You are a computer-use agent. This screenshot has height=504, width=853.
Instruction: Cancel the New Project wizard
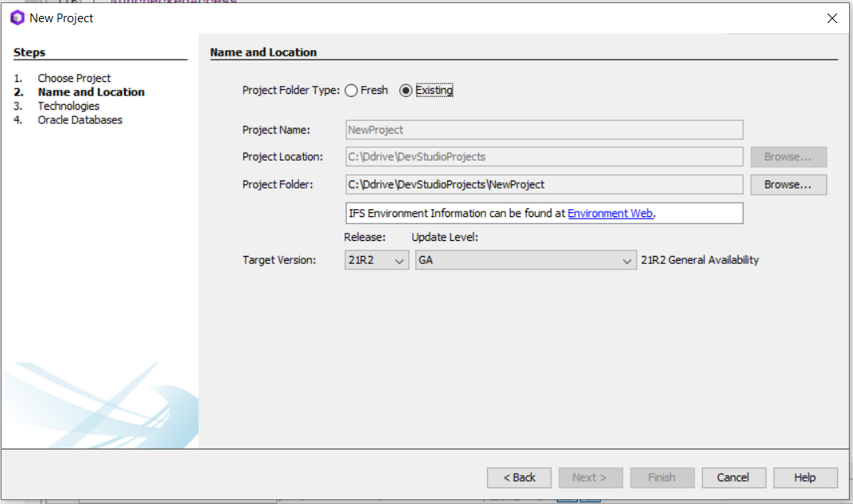click(734, 477)
